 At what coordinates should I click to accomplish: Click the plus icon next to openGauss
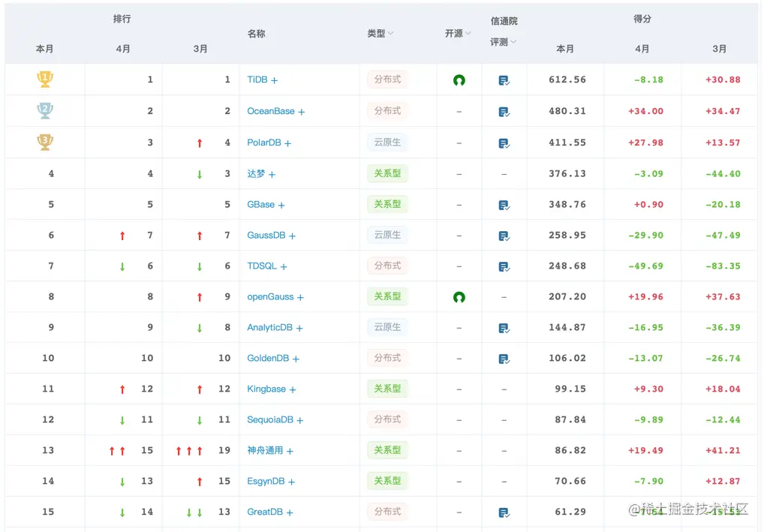tap(301, 298)
